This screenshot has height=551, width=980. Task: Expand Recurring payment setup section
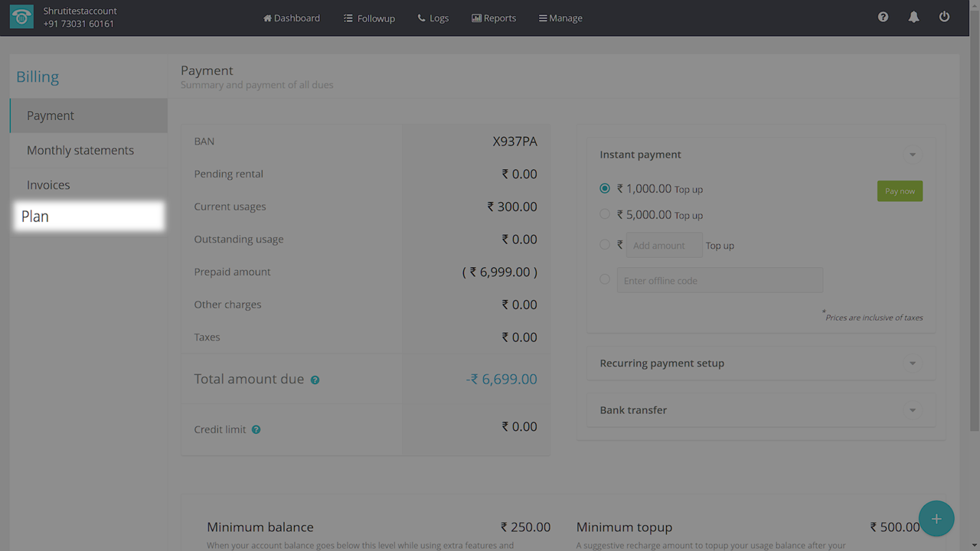(912, 364)
